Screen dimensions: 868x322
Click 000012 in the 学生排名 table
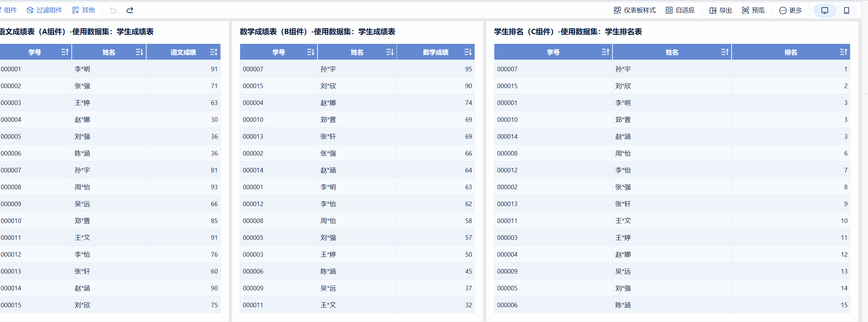click(x=507, y=170)
